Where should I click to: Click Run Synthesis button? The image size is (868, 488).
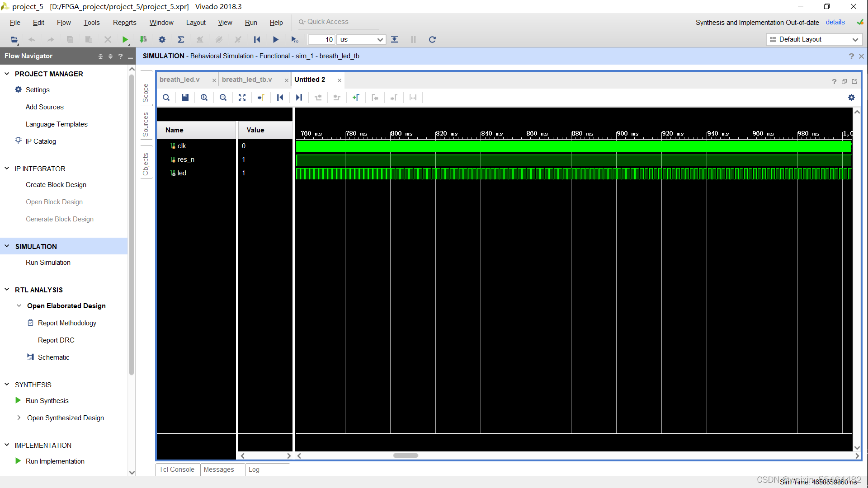[x=47, y=400]
